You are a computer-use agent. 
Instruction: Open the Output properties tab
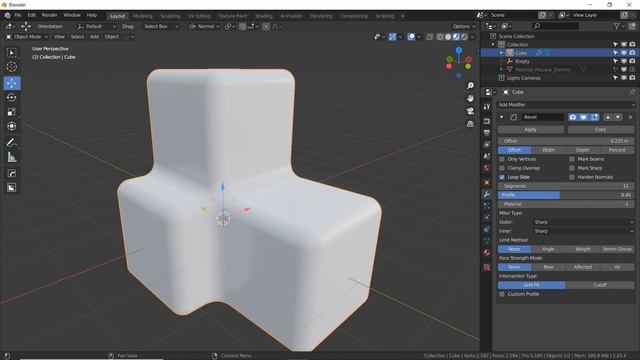point(487,133)
